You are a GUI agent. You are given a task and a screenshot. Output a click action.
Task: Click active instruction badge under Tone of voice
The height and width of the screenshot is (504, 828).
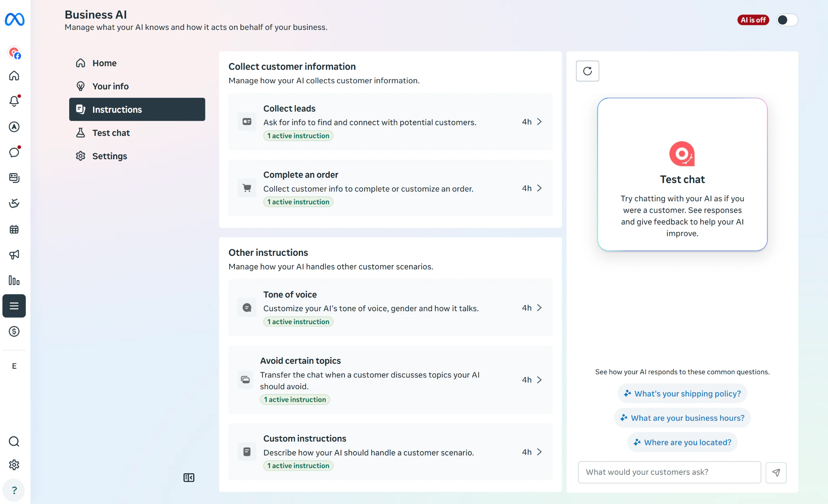(298, 322)
